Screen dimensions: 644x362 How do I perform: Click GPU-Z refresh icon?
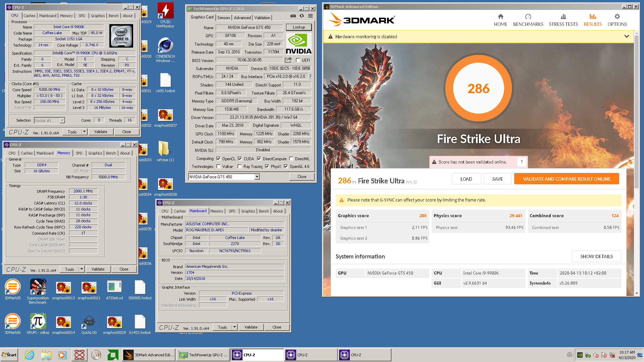tap(302, 16)
